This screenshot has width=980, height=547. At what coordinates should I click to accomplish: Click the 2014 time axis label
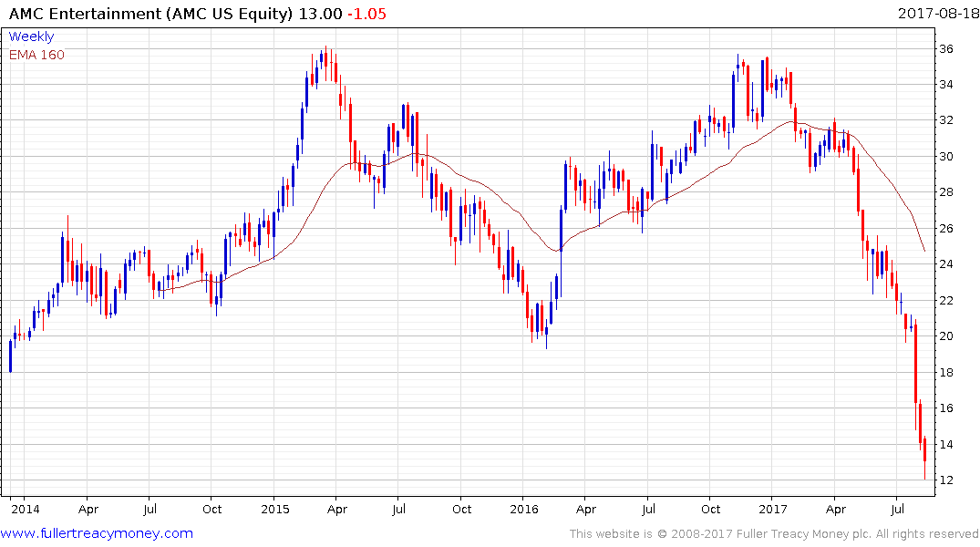pyautogui.click(x=26, y=509)
